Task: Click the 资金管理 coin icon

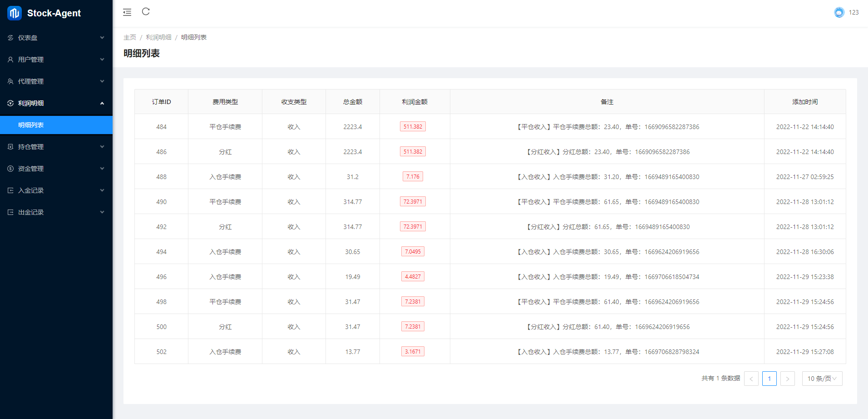Action: (x=10, y=169)
